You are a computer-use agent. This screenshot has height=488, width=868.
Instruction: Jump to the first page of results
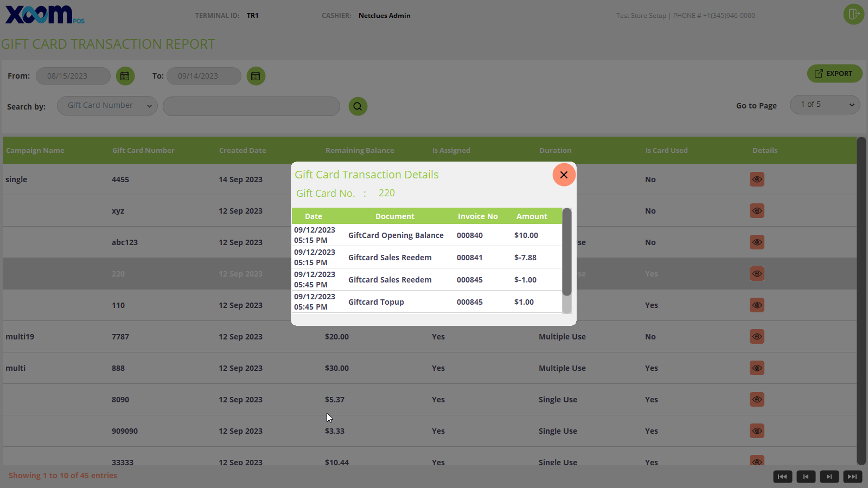tap(782, 477)
